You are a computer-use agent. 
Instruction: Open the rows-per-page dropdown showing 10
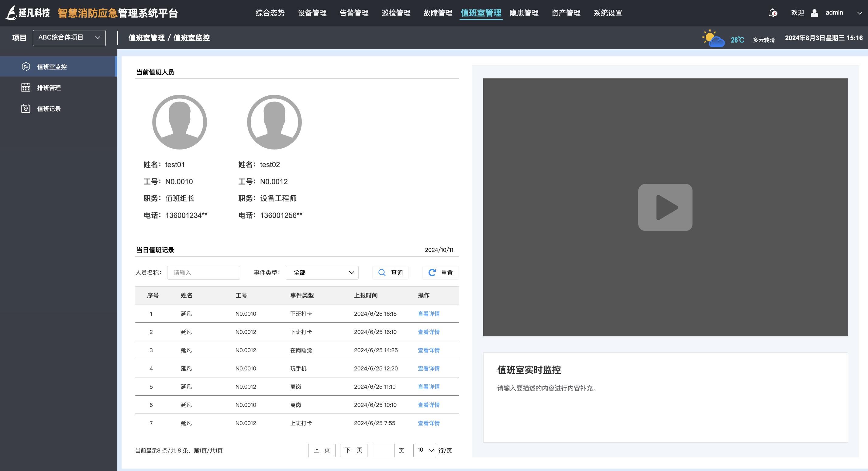[424, 450]
